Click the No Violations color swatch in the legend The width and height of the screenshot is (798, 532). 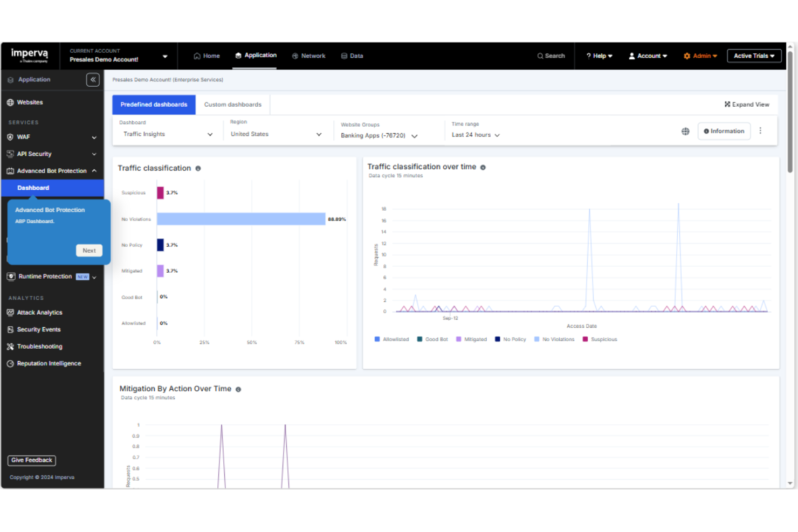(536, 339)
